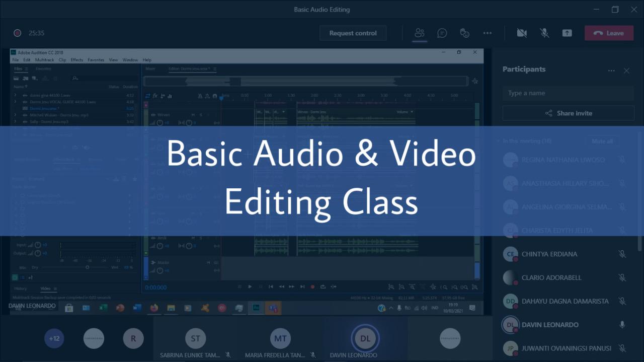Click the red Leave button
644x362 pixels.
pos(609,33)
